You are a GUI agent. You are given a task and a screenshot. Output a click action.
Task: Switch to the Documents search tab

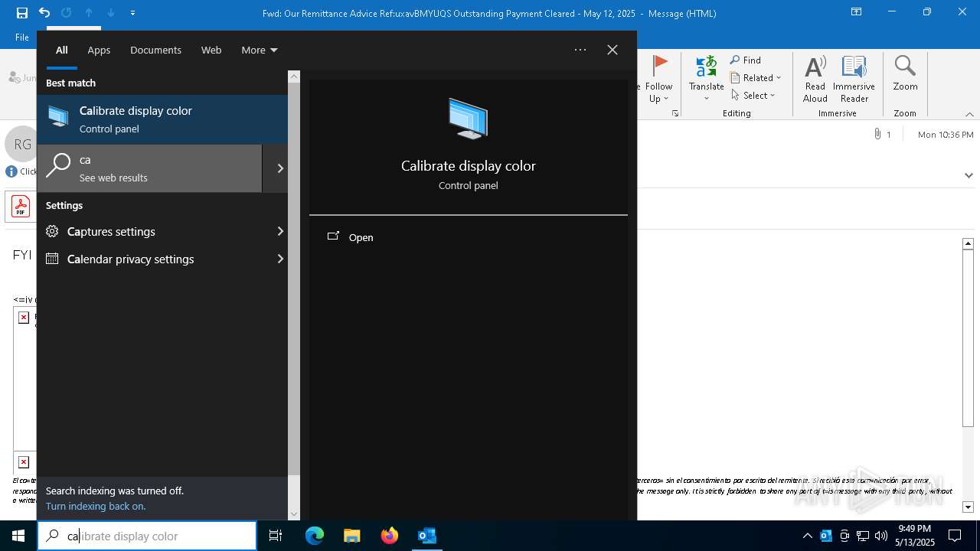pos(155,50)
